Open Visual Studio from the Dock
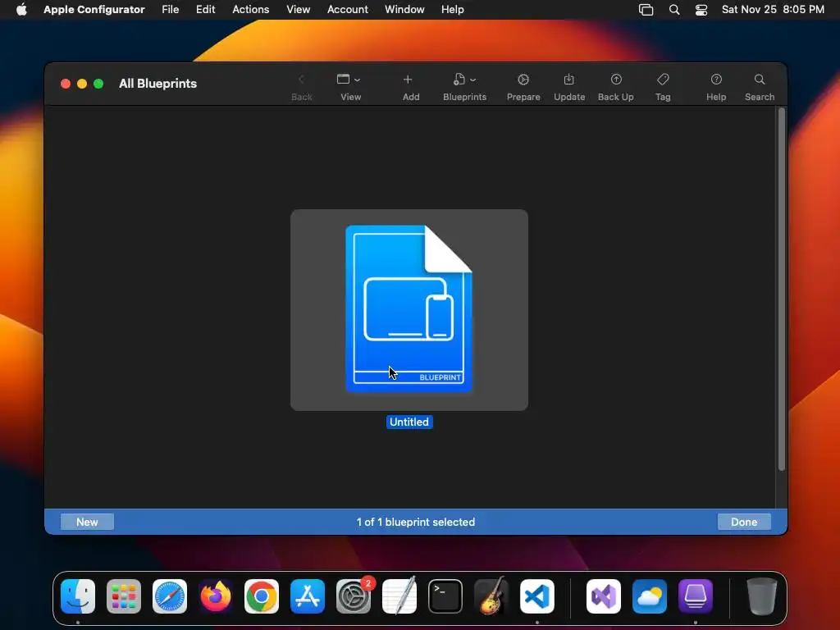 point(604,596)
